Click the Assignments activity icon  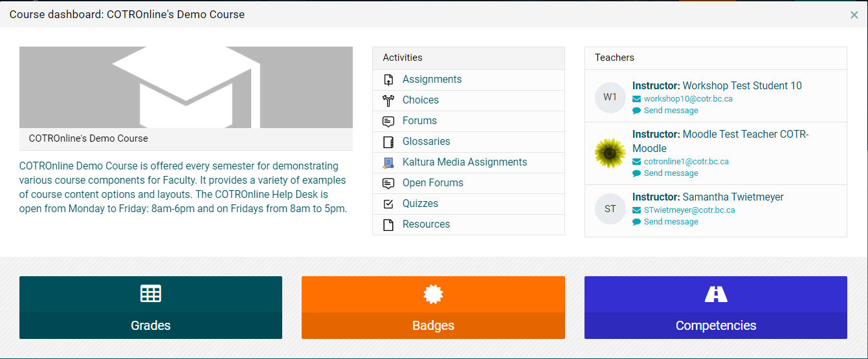pyautogui.click(x=388, y=80)
